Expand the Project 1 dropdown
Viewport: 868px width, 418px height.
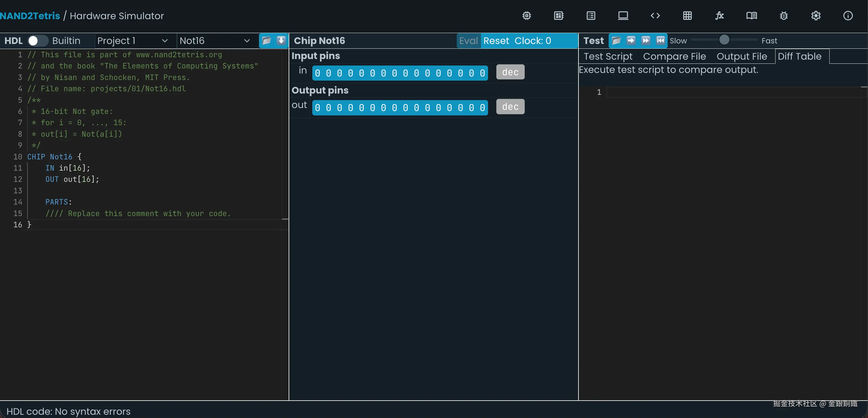coord(132,41)
